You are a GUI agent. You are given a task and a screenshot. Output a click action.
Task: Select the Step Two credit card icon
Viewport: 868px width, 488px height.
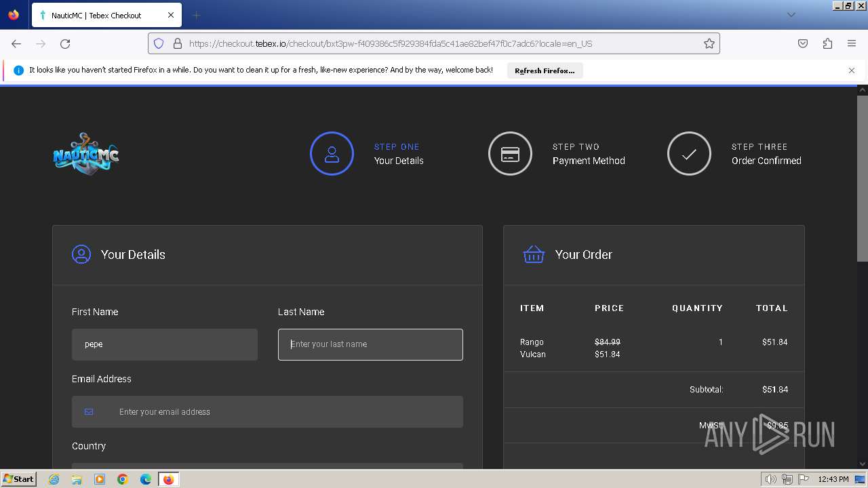point(510,154)
